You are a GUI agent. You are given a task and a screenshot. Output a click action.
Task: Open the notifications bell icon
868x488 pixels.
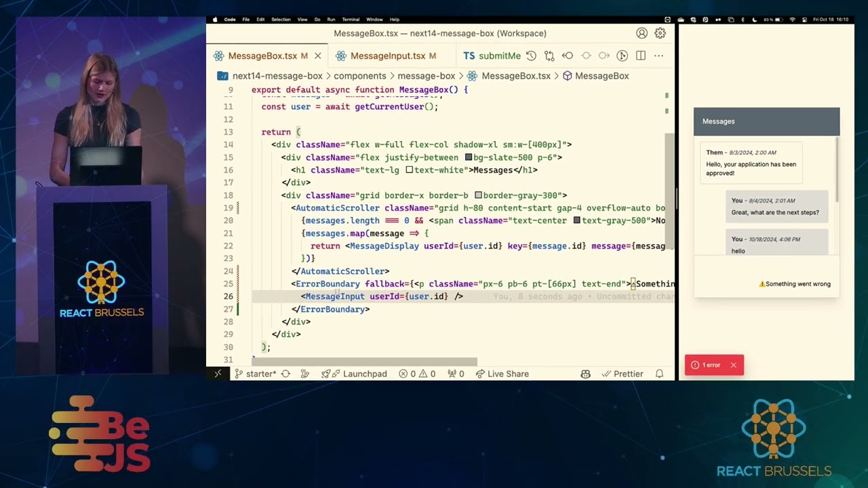(x=659, y=373)
